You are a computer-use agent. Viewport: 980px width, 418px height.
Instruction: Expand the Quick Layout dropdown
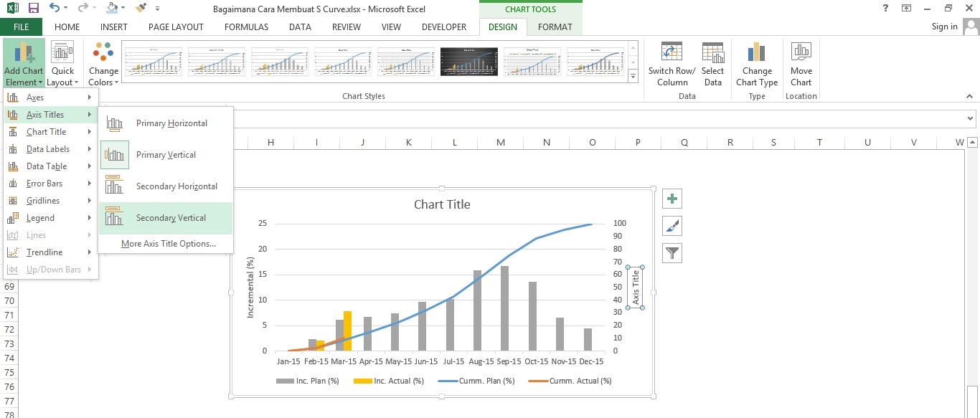coord(62,65)
